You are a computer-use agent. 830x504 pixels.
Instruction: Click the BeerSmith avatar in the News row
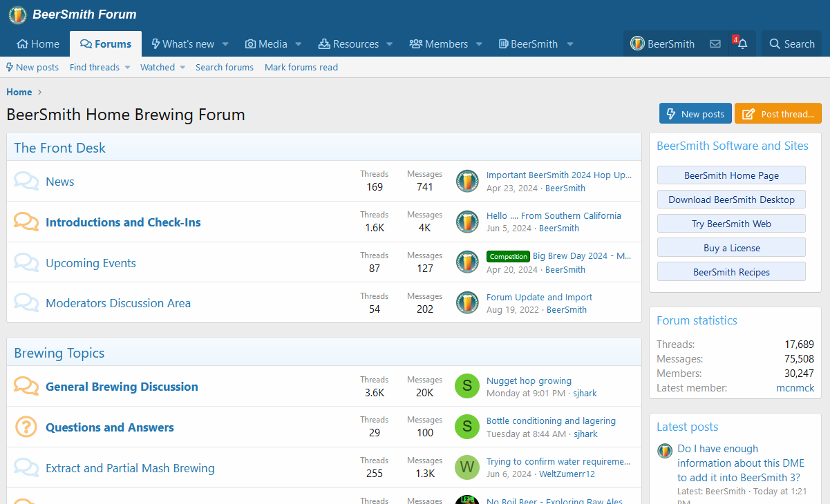(467, 181)
